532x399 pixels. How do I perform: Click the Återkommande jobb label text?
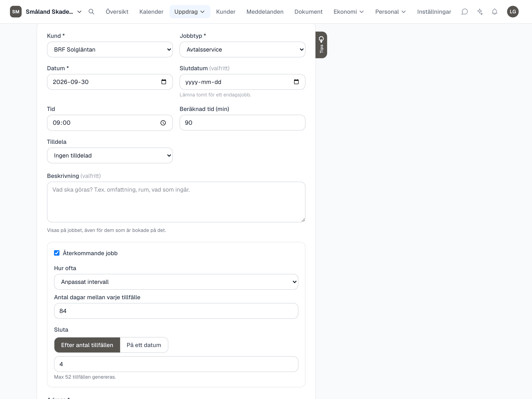(x=90, y=253)
